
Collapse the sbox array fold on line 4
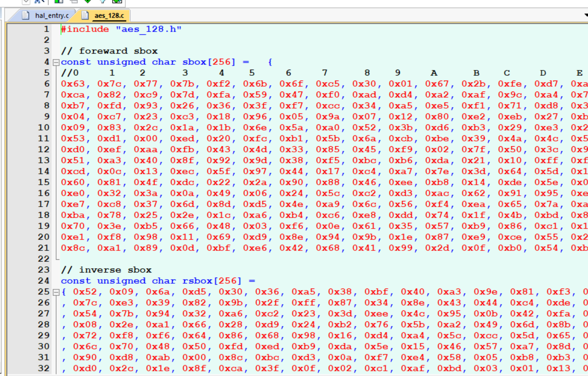point(56,62)
